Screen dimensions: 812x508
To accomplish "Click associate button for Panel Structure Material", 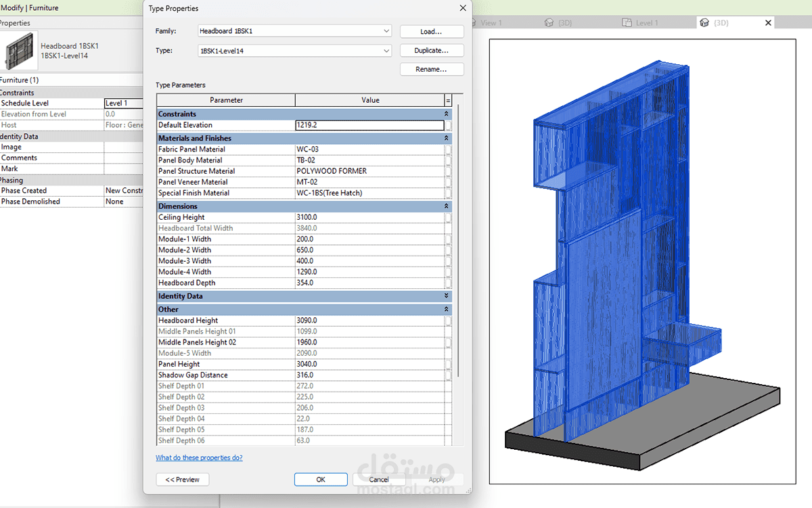I will (x=449, y=171).
